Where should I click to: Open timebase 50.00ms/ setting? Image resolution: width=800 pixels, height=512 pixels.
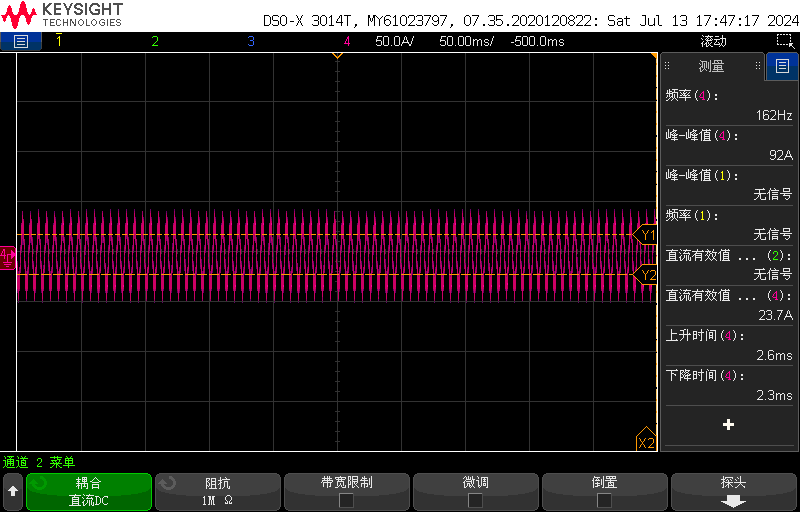[466, 41]
